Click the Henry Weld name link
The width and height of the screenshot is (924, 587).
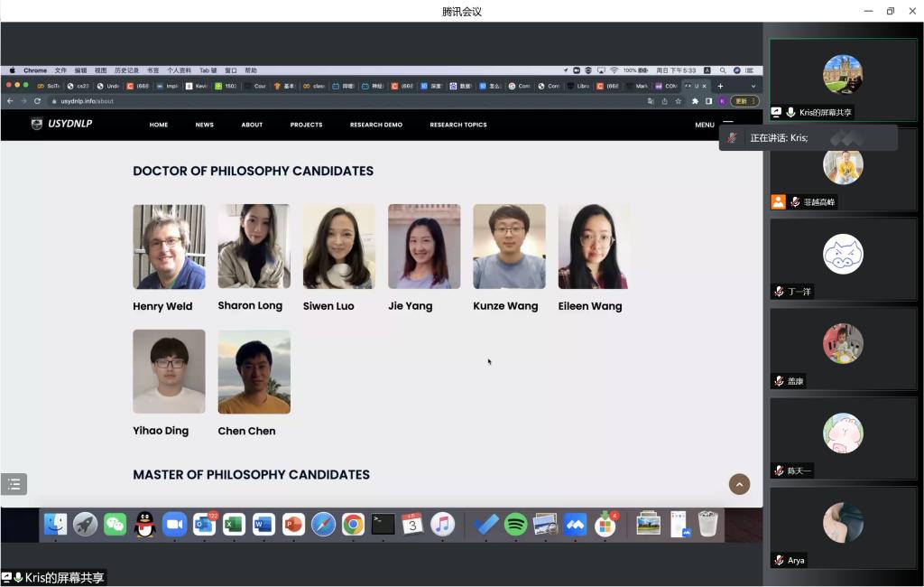click(x=162, y=306)
